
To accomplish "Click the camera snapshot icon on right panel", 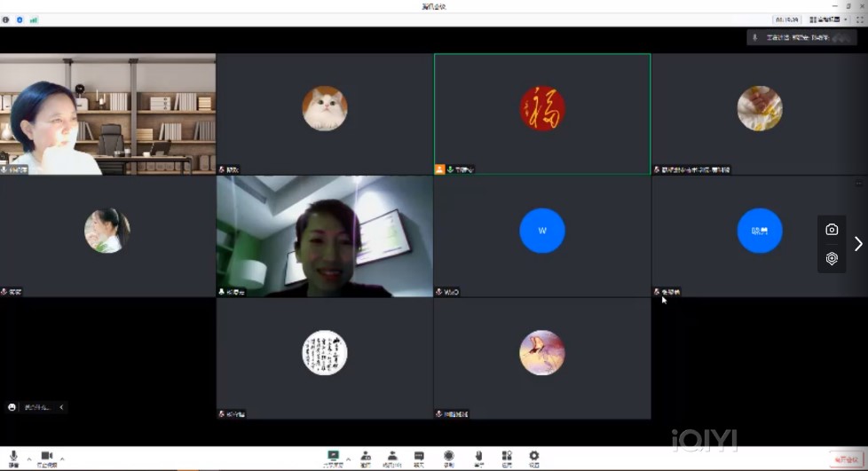I will pos(832,230).
